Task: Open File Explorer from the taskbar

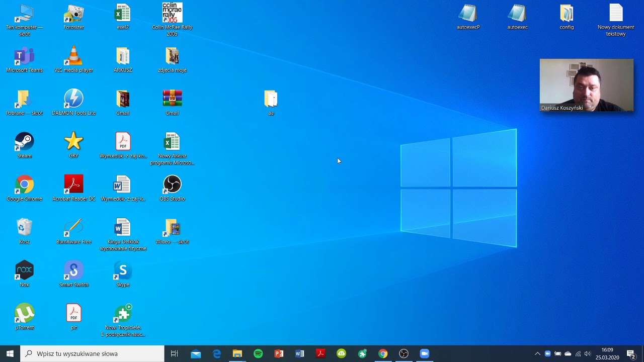Action: pos(237,353)
